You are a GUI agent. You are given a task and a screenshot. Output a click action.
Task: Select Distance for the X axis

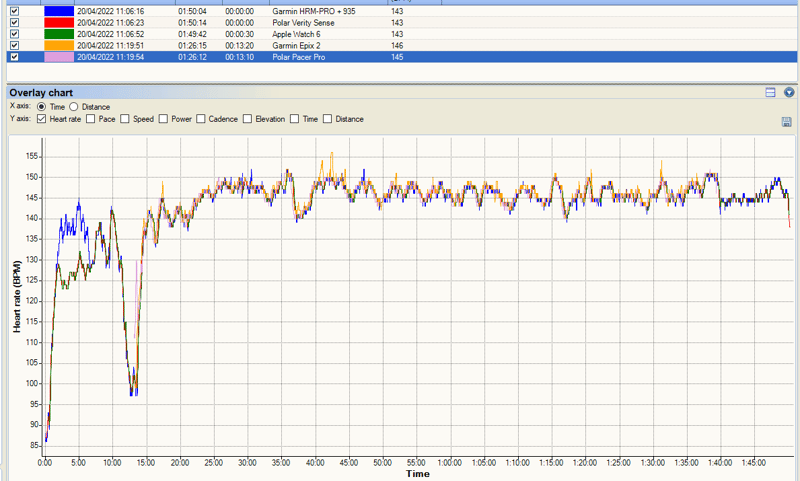pos(73,107)
